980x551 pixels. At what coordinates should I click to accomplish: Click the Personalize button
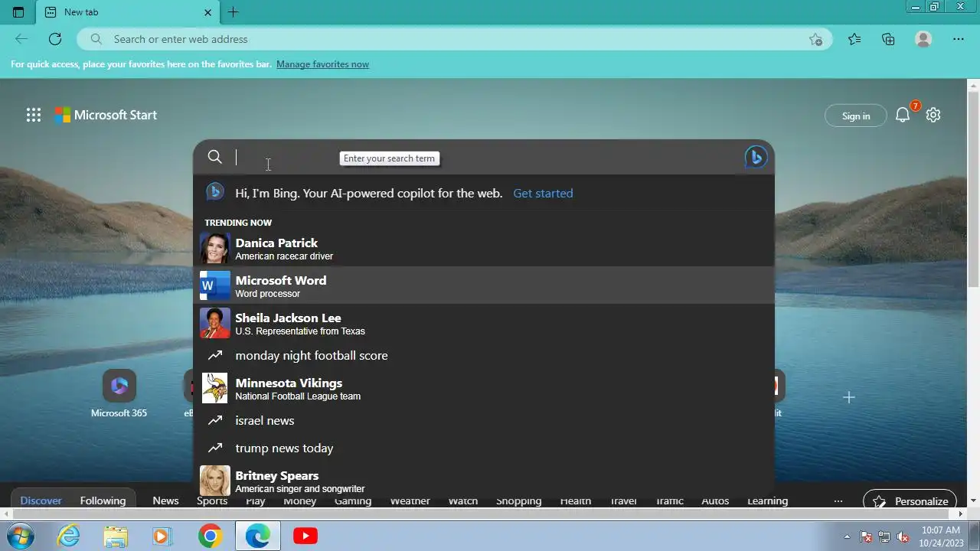[910, 501]
